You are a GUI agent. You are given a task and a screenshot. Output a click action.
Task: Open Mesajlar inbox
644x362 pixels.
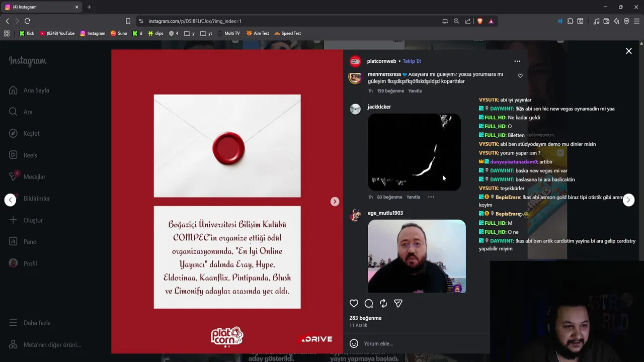27,177
